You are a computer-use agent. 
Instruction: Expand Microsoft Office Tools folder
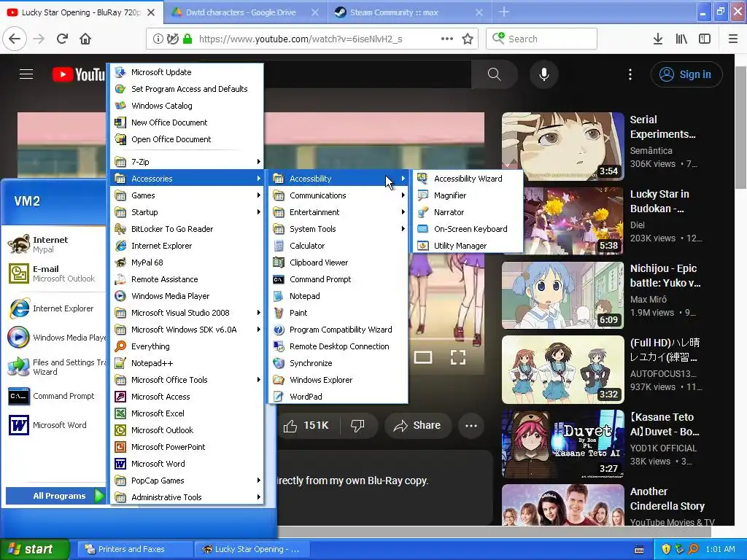(x=187, y=379)
